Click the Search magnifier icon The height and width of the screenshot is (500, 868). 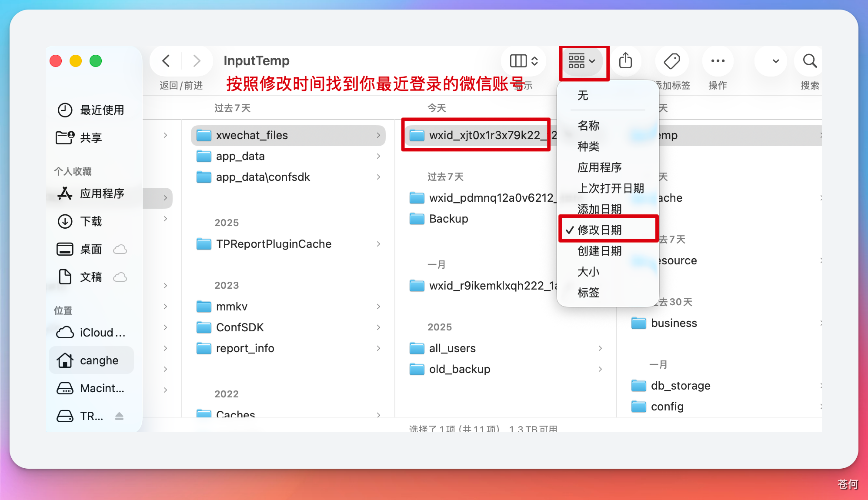pos(810,61)
